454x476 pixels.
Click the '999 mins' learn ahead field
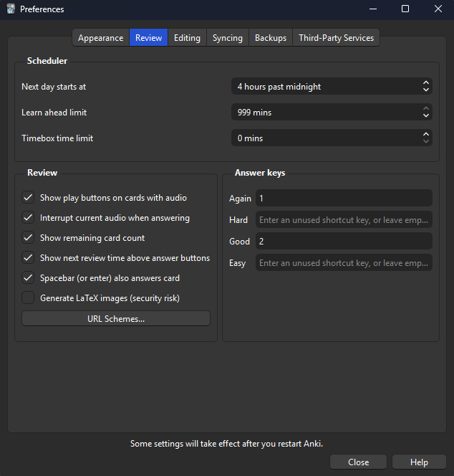coord(332,113)
